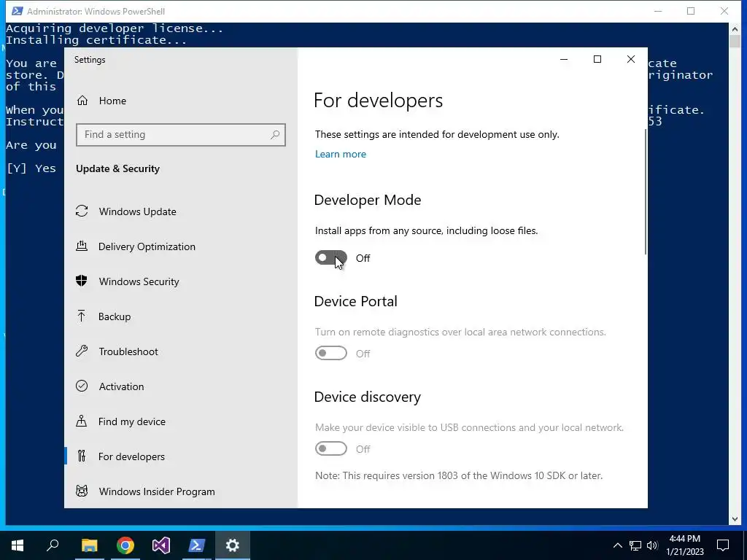Image resolution: width=747 pixels, height=560 pixels.
Task: Open the Windows Start menu
Action: click(18, 545)
